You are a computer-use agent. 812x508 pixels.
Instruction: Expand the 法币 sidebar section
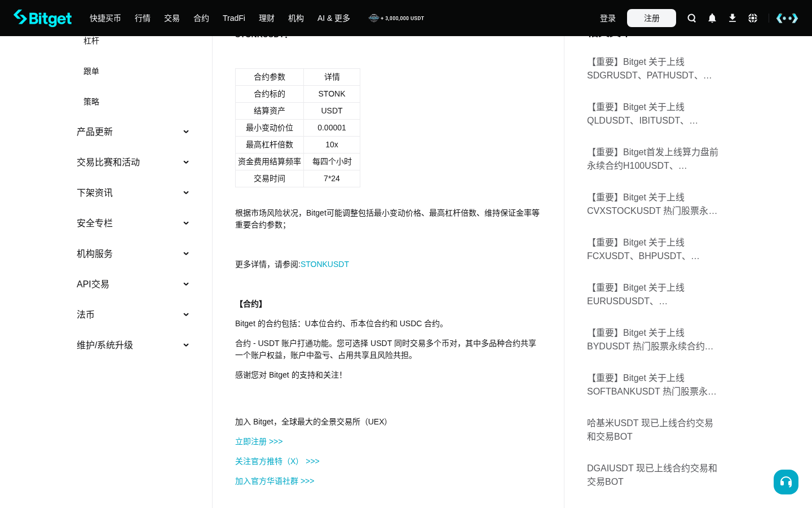coord(133,314)
